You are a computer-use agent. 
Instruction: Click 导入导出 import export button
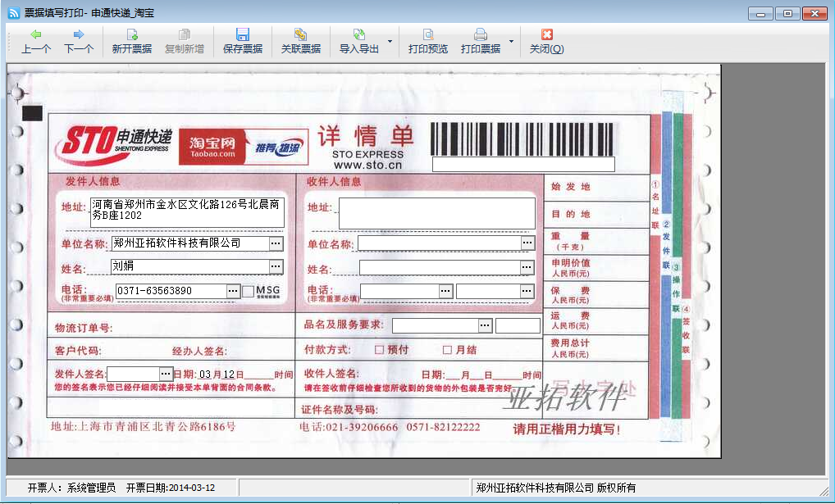[x=359, y=42]
